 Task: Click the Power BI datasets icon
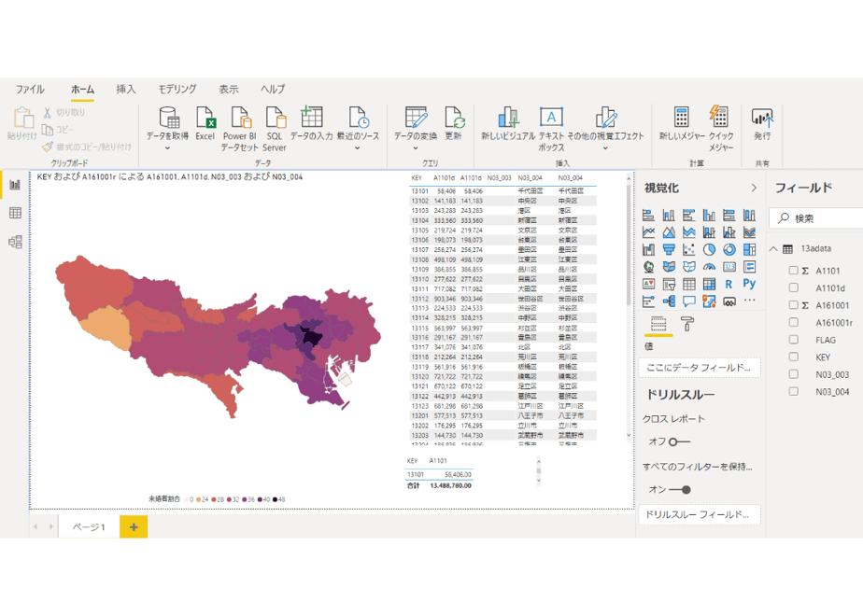click(x=240, y=129)
